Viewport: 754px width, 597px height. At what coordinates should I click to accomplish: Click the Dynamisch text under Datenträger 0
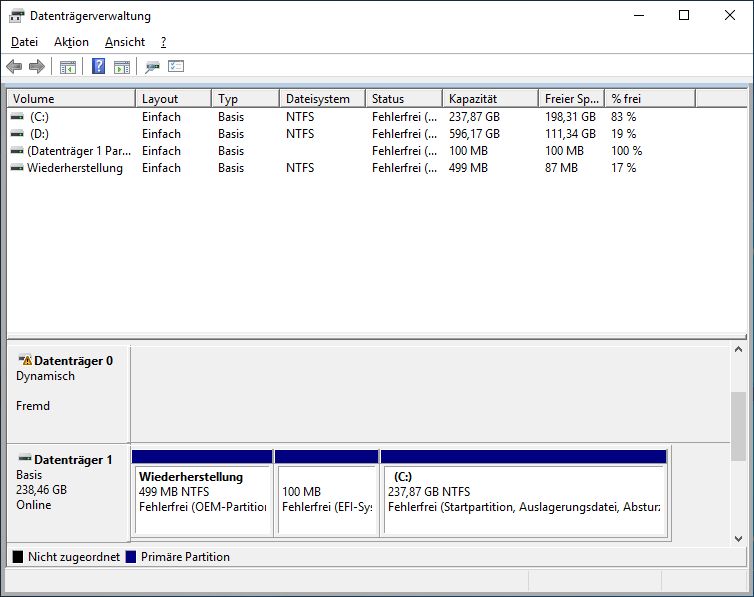coord(45,376)
